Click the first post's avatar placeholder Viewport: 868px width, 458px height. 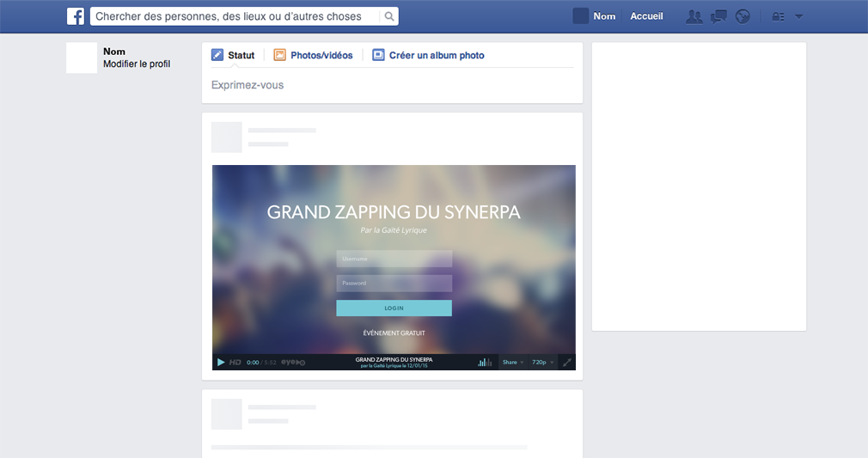pyautogui.click(x=226, y=137)
